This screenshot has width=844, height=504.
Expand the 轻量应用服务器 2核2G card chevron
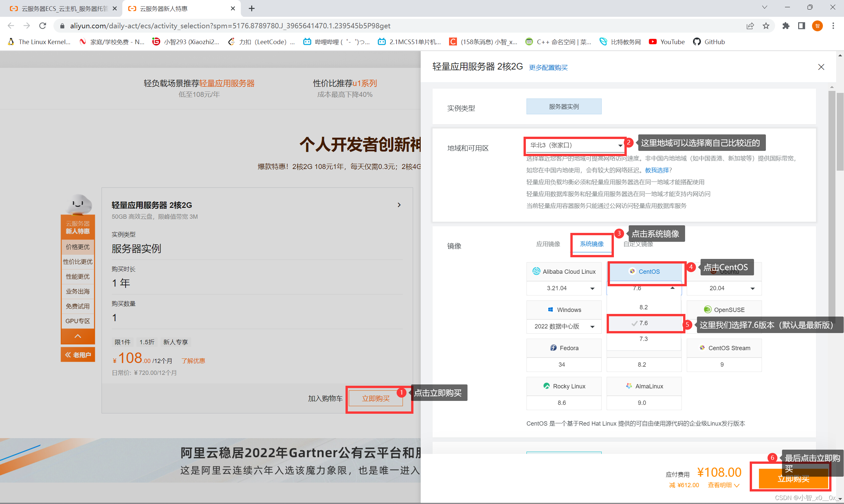point(399,205)
